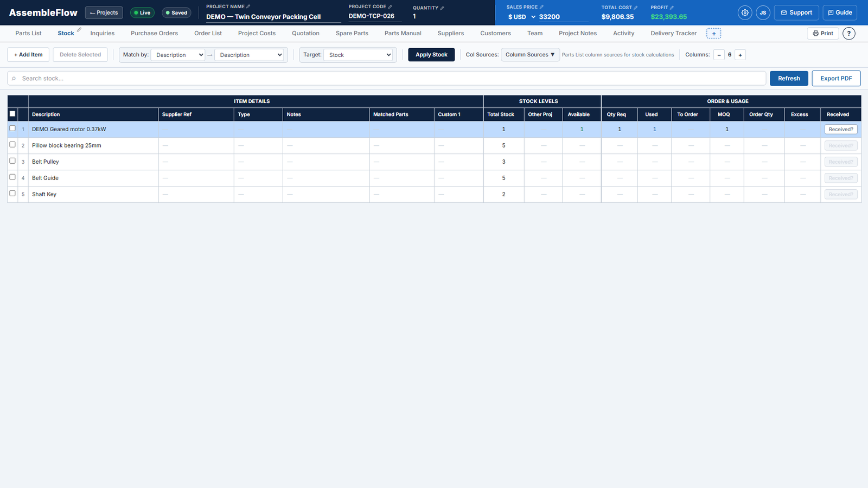Switch to the Parts List tab
Image resolution: width=868 pixels, height=488 pixels.
click(28, 34)
